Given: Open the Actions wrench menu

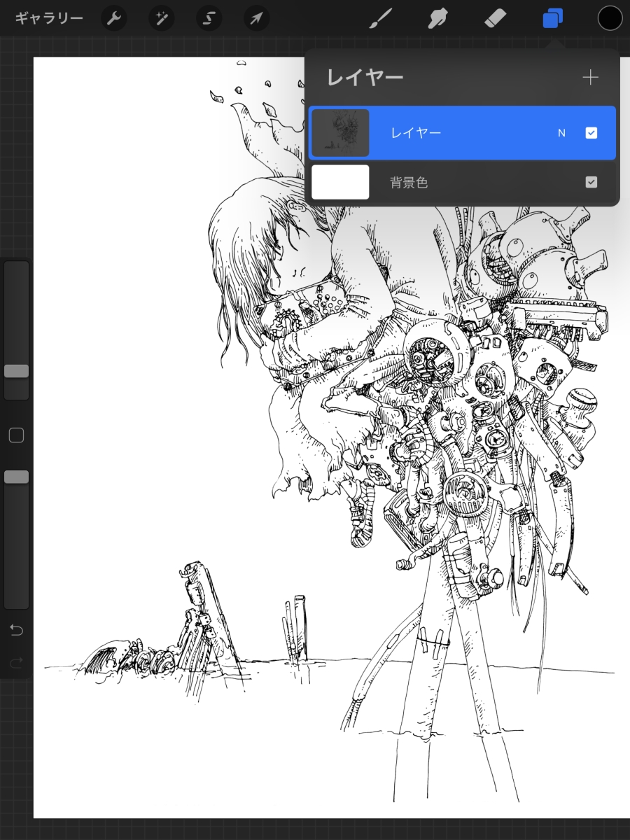Looking at the screenshot, I should click(x=114, y=18).
